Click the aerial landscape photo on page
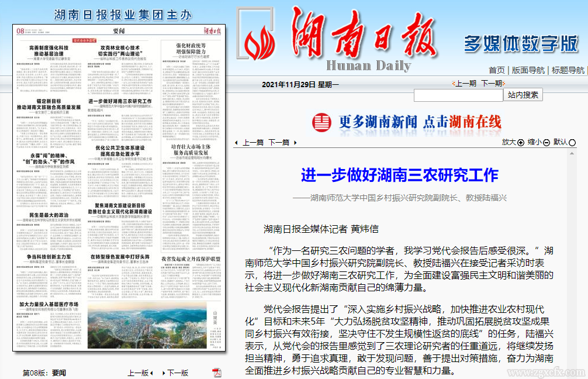The width and height of the screenshot is (588, 379). [147, 325]
